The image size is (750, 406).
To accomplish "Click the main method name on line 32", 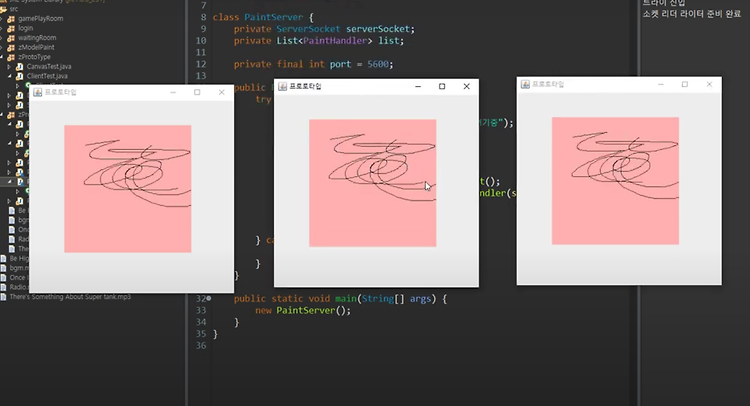I will tap(346, 299).
